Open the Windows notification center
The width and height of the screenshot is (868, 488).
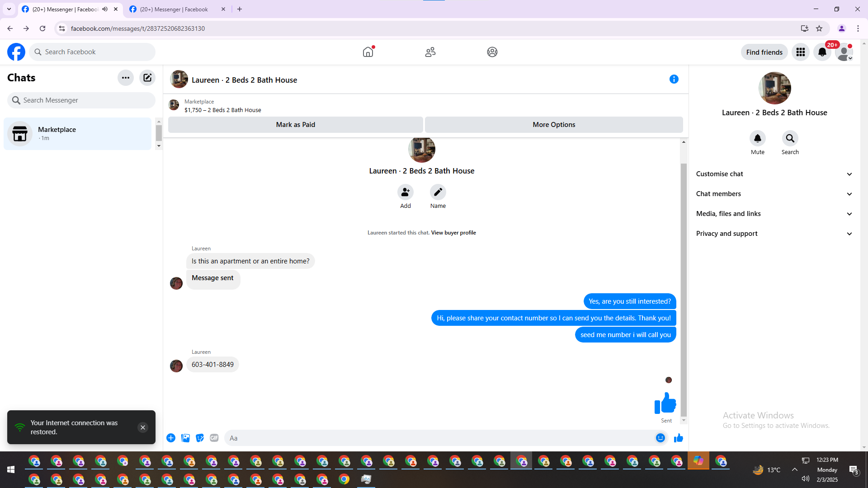pyautogui.click(x=854, y=470)
